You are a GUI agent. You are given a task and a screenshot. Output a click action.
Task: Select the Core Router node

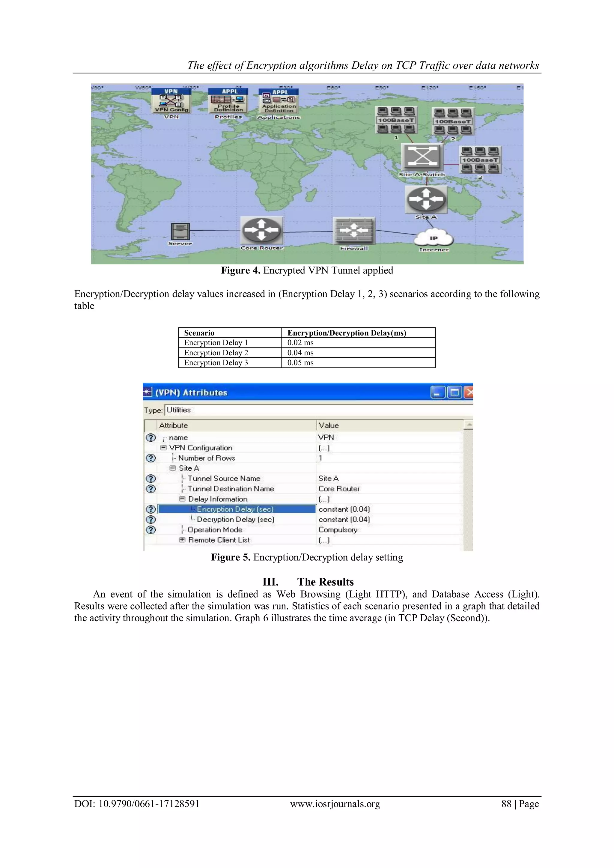pos(262,230)
